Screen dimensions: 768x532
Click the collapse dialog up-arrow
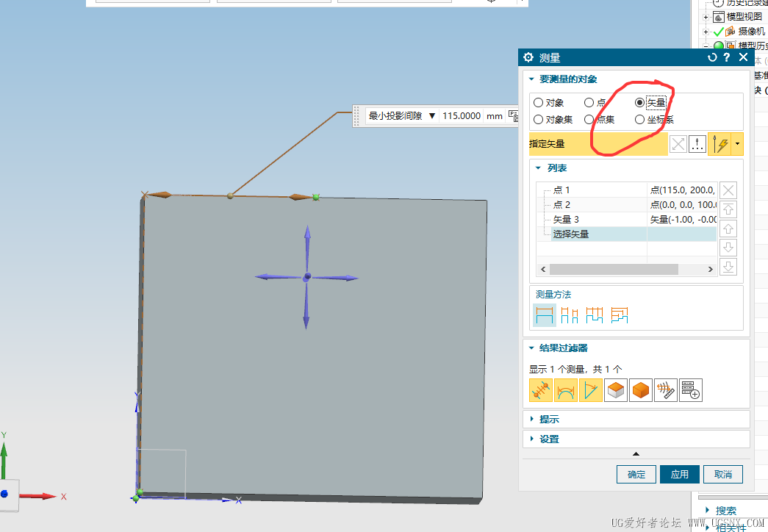pos(636,454)
